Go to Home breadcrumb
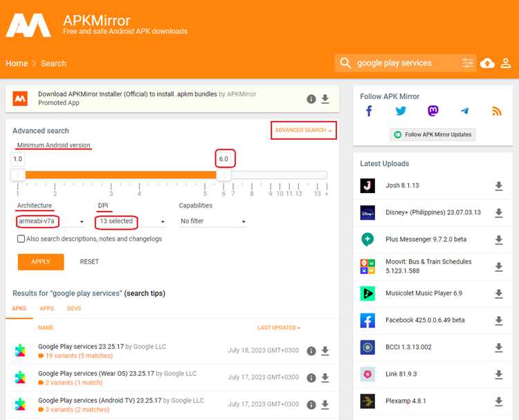 [17, 63]
